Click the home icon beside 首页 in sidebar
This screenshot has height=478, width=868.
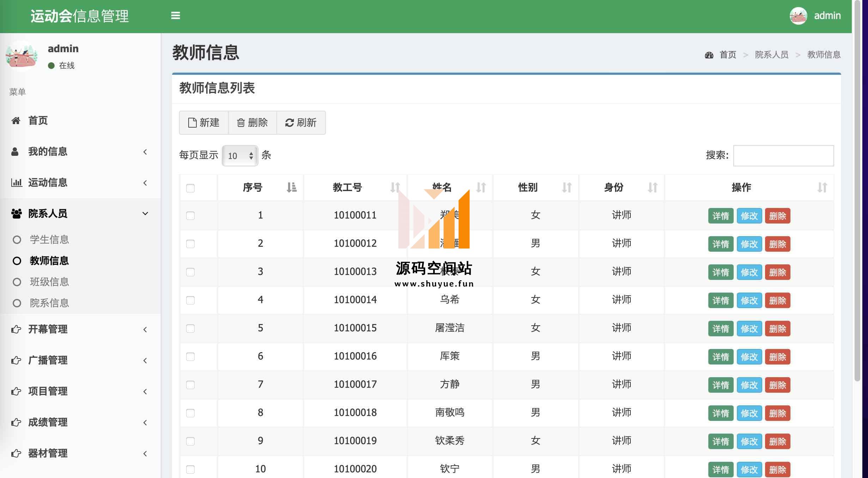tap(16, 121)
